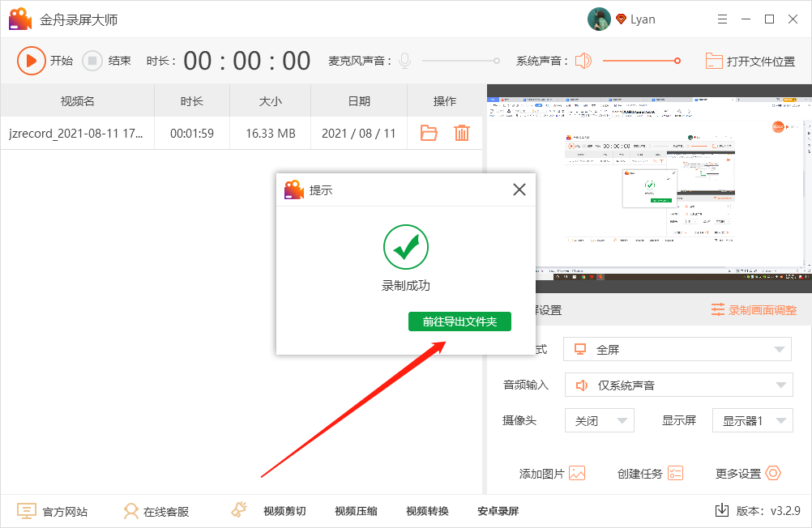The height and width of the screenshot is (528, 812).
Task: Select 视频剪切 at the bottom bar
Action: pos(284,510)
